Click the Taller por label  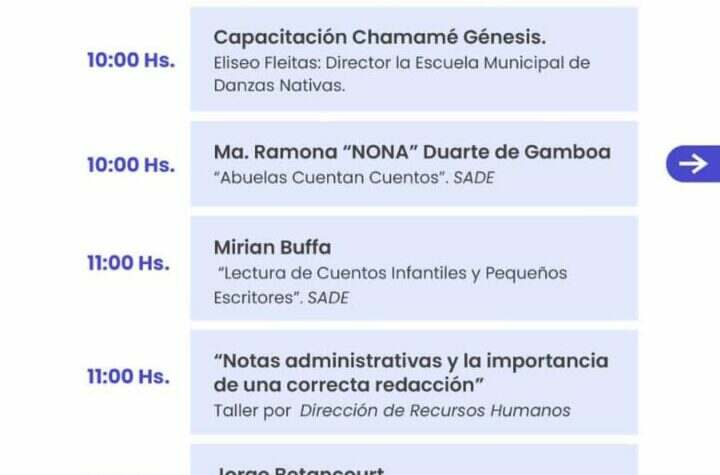[252, 411]
